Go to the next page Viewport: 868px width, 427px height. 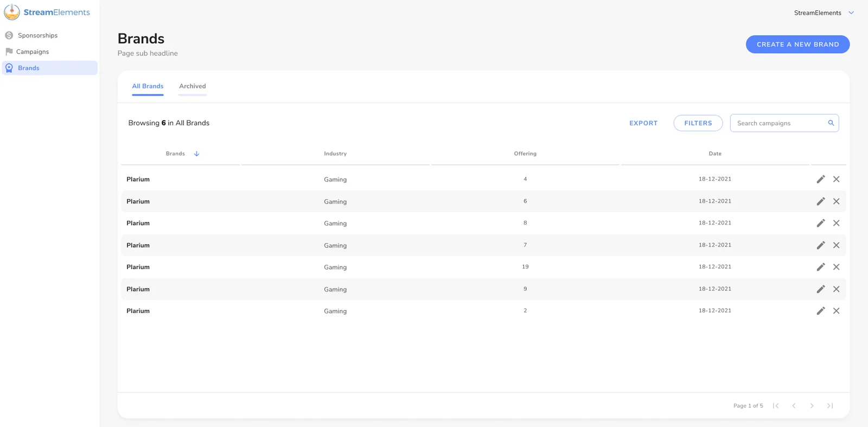pos(812,406)
